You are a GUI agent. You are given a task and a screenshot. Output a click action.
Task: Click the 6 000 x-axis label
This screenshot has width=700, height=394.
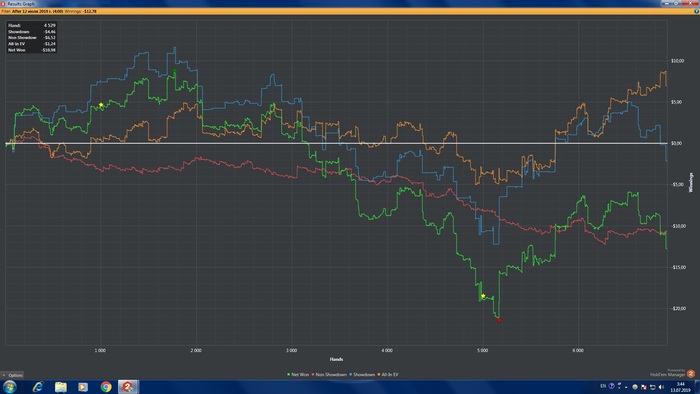(x=578, y=351)
